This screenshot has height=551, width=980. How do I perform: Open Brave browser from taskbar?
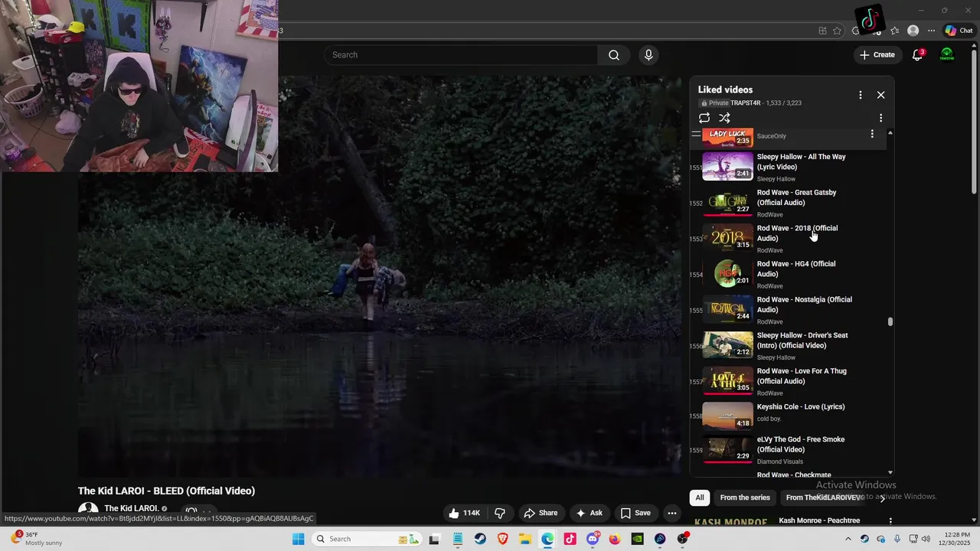click(x=502, y=539)
